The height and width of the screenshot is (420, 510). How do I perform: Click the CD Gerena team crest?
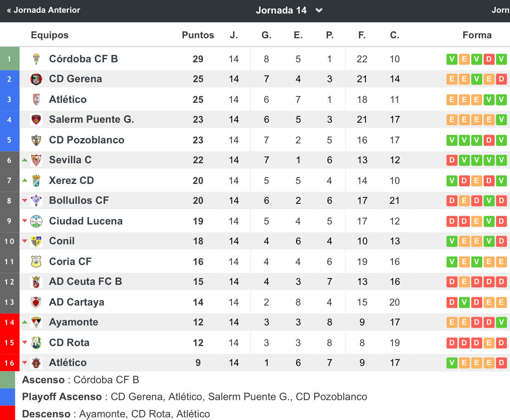[x=36, y=79]
